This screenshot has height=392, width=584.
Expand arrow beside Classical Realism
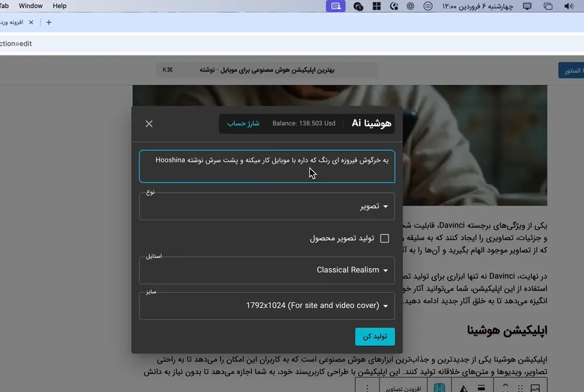click(385, 270)
